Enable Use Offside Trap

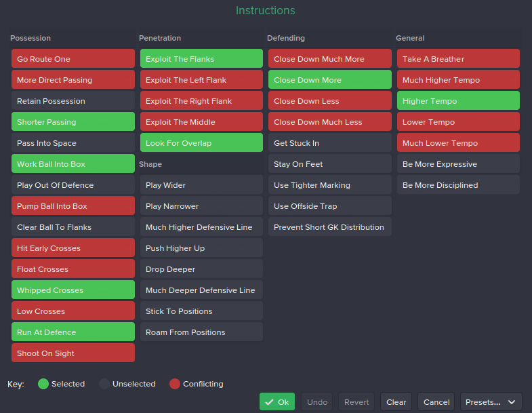click(330, 206)
